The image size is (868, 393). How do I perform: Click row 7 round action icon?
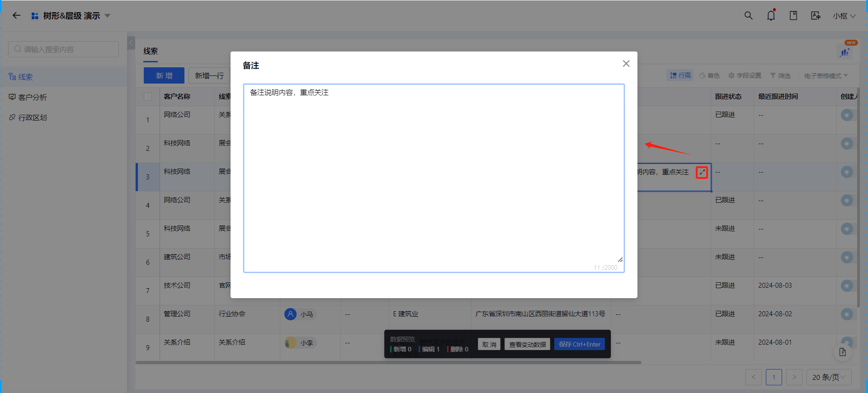(x=847, y=285)
